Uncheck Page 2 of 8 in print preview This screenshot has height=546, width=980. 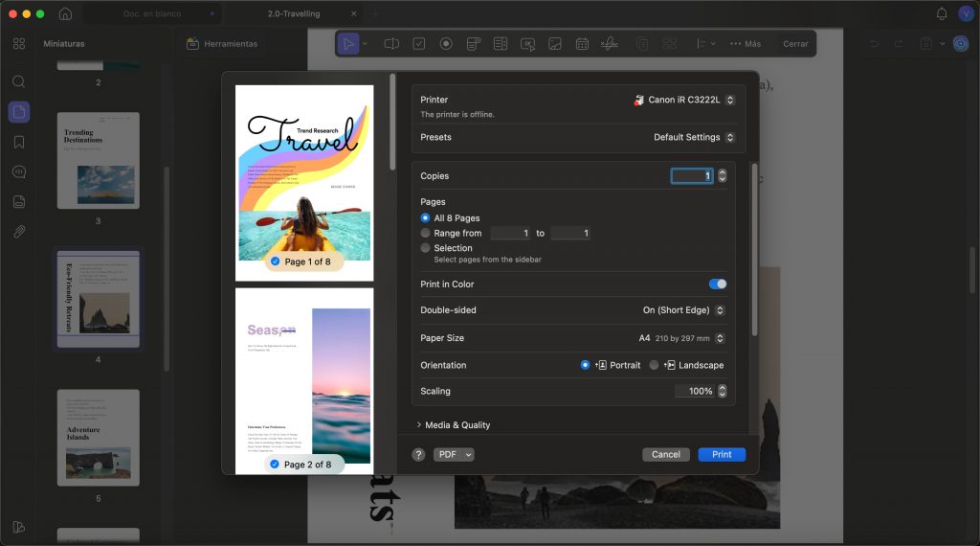tap(275, 464)
